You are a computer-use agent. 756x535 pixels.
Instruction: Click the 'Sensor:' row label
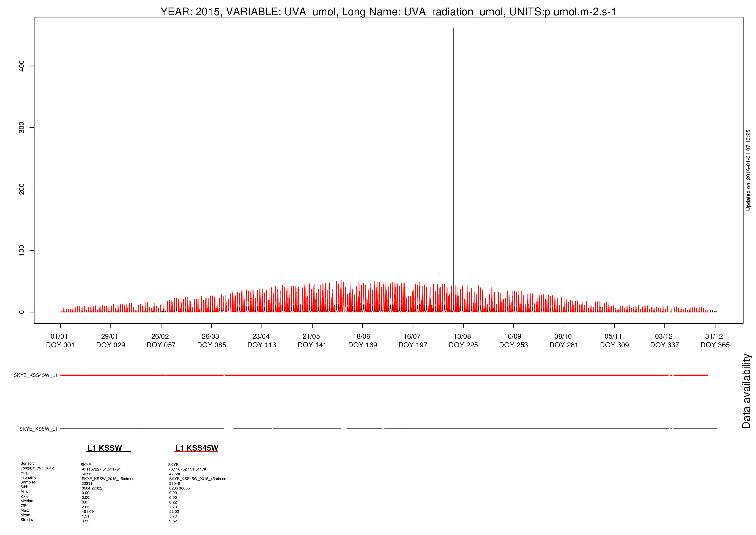click(27, 463)
